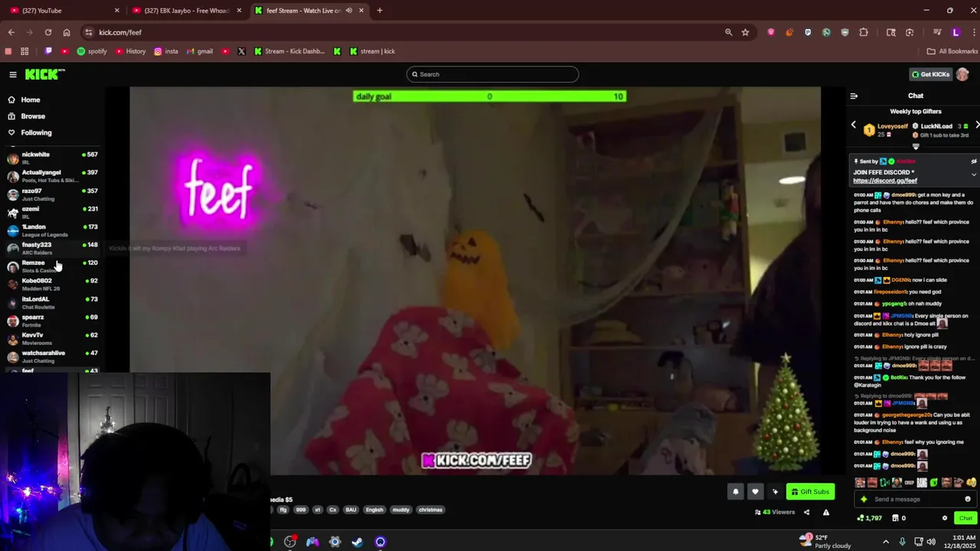Select the 'English' stream tag
This screenshot has height=551, width=980.
point(374,510)
